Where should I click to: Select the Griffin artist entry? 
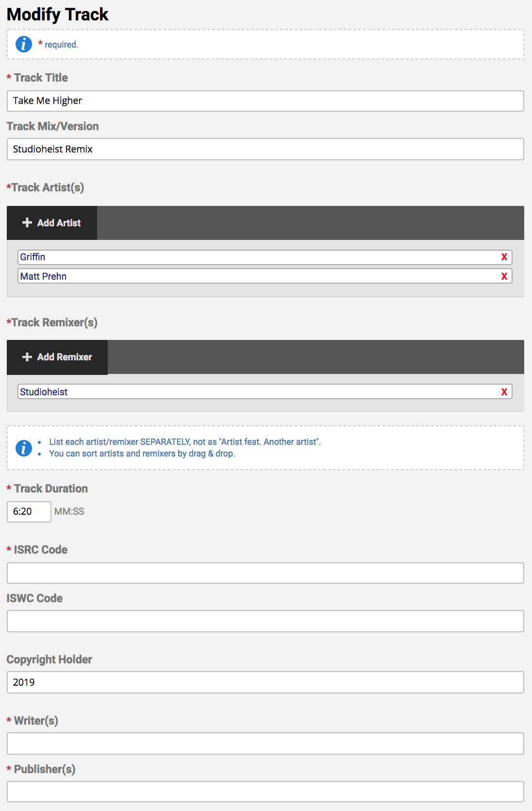click(257, 257)
